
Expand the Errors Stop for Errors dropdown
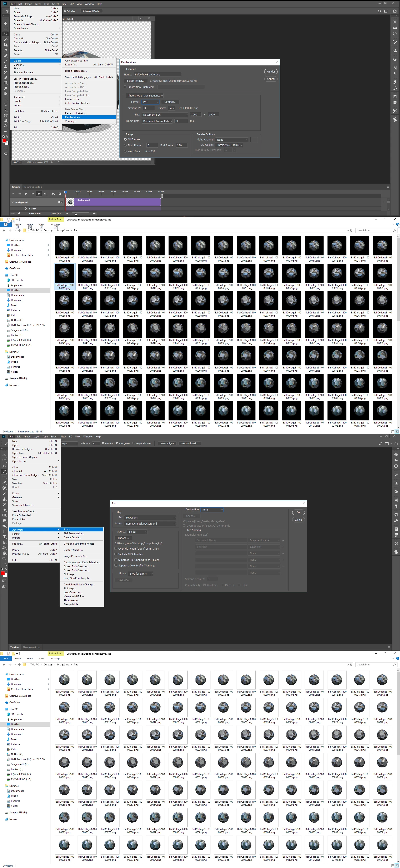point(141,574)
